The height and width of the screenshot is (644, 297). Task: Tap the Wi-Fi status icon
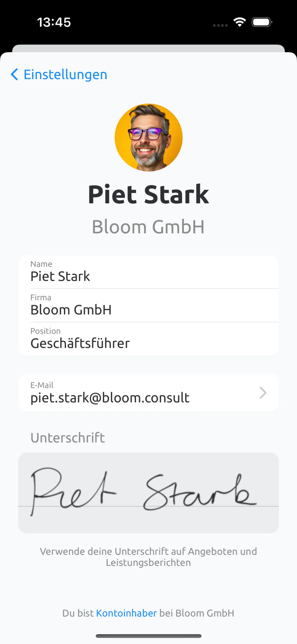[239, 22]
